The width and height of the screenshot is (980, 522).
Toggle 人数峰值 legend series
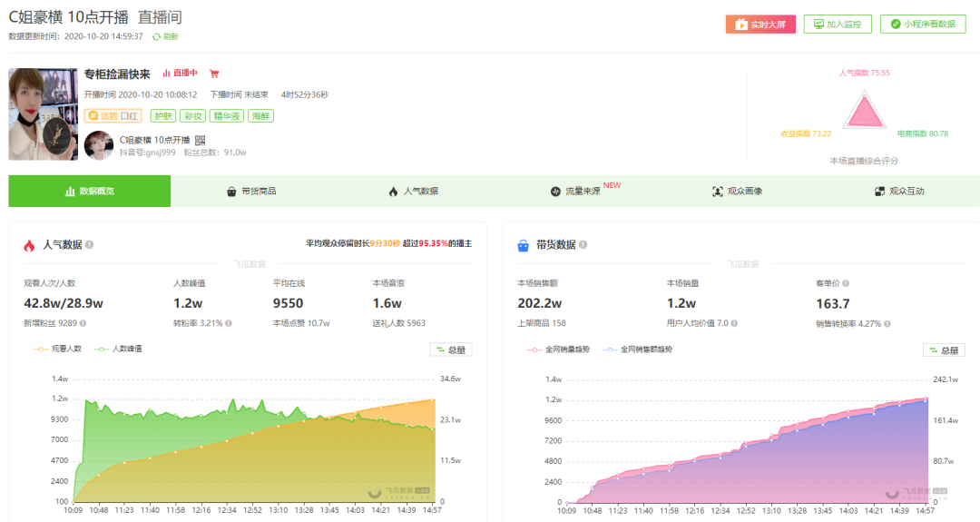[117, 349]
